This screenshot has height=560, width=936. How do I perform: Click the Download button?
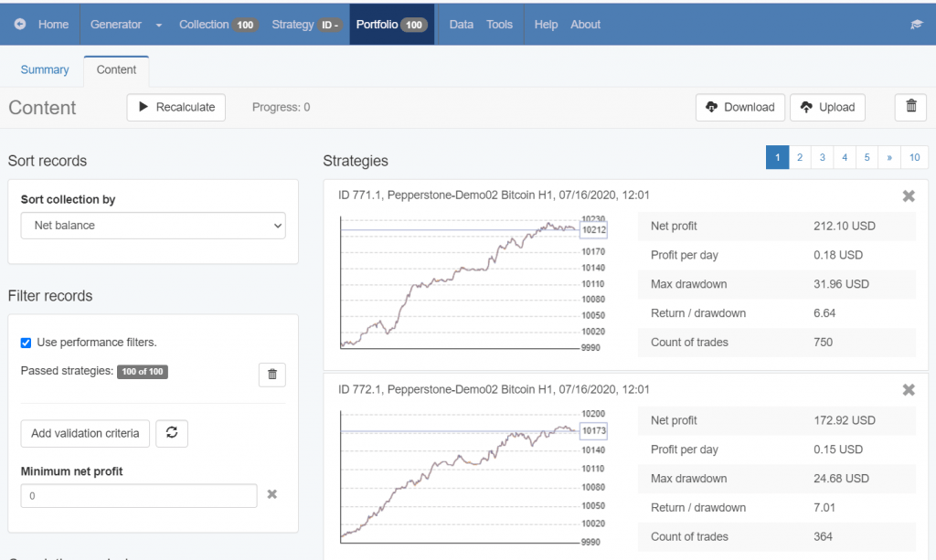tap(739, 107)
